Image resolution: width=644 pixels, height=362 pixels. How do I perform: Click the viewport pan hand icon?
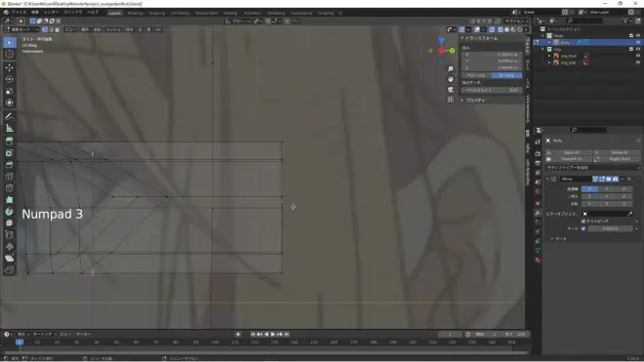click(451, 79)
